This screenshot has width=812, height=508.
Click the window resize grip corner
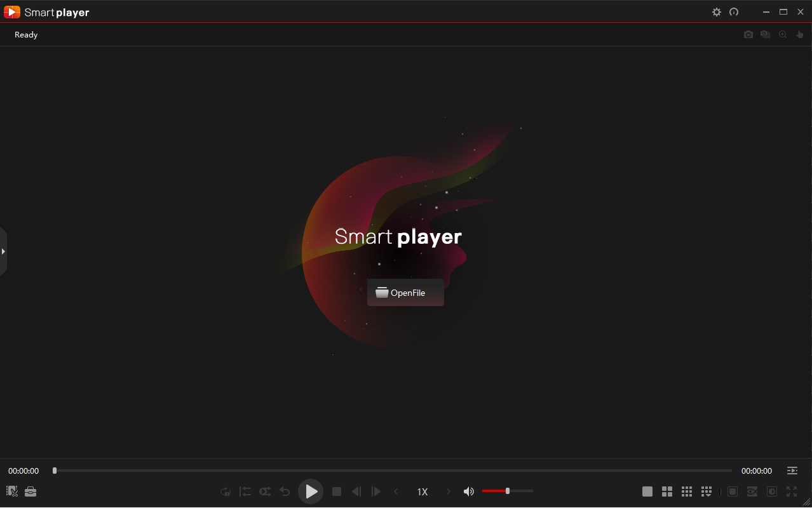[x=807, y=502]
